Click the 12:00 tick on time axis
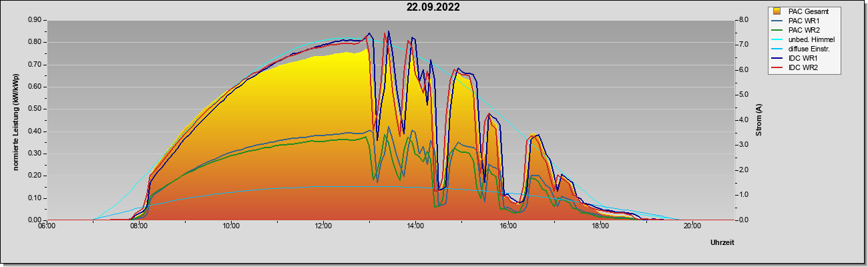Screen dimensions: 868x267 [323, 226]
